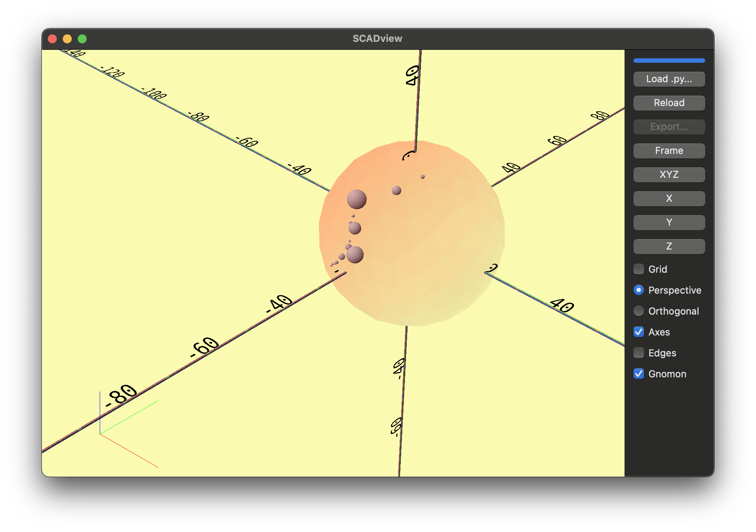Enable the Edges checkbox
Screen dimensions: 756x532
click(638, 353)
